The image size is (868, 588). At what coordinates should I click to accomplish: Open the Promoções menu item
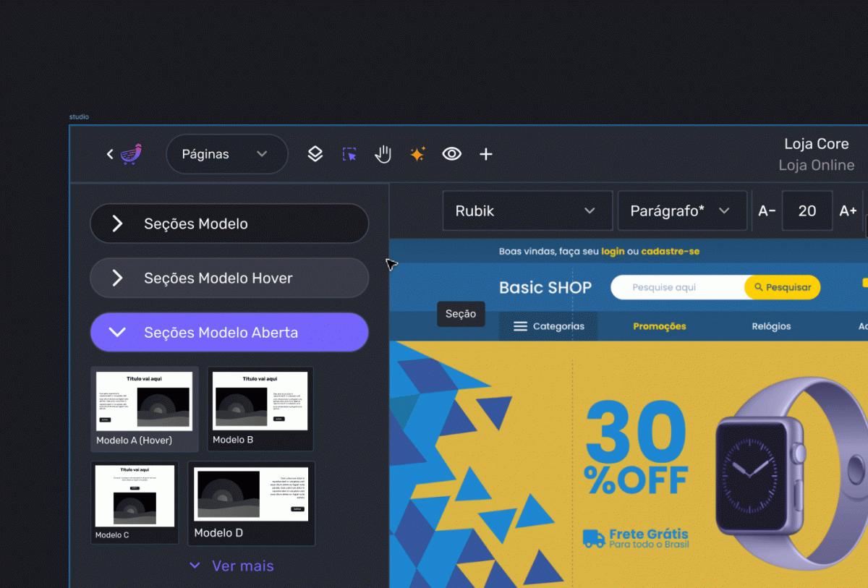659,326
